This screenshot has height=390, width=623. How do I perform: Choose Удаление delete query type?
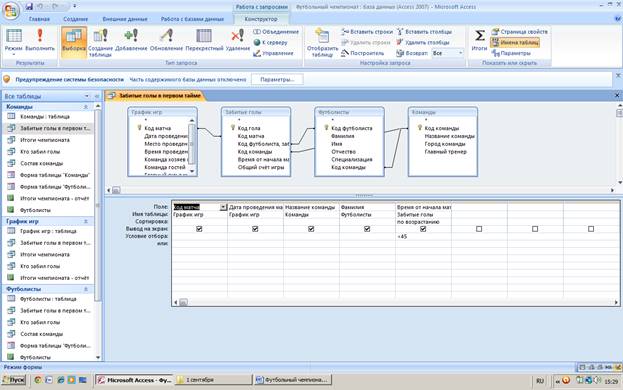(x=238, y=40)
